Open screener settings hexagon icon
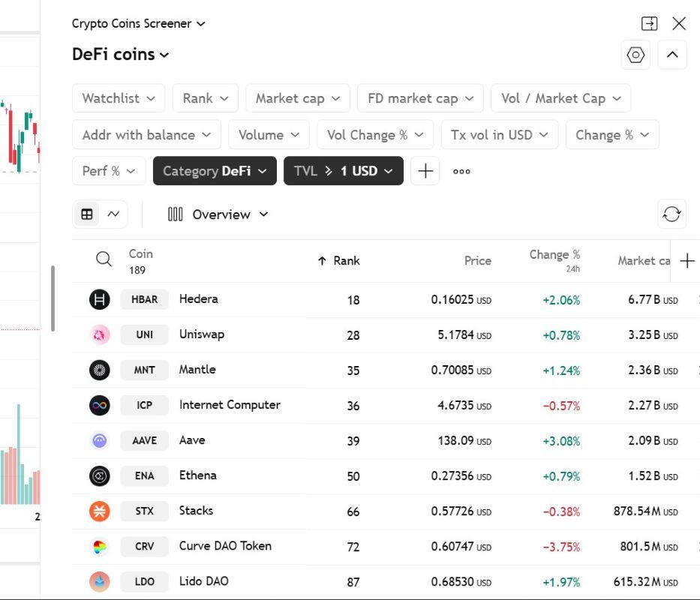 coord(635,55)
